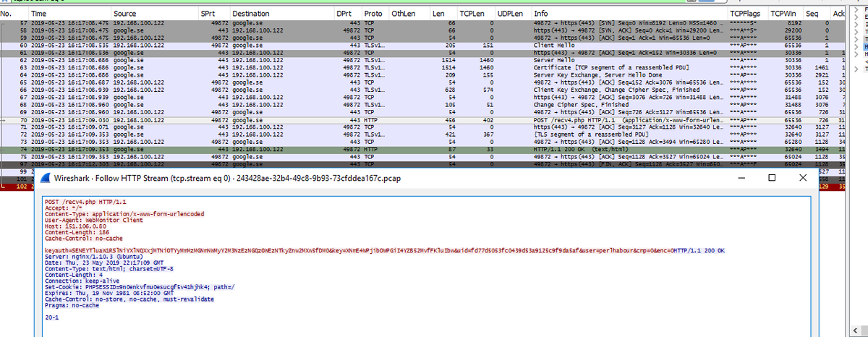Sort by the Proto column header
The width and height of the screenshot is (868, 337).
pyautogui.click(x=375, y=14)
